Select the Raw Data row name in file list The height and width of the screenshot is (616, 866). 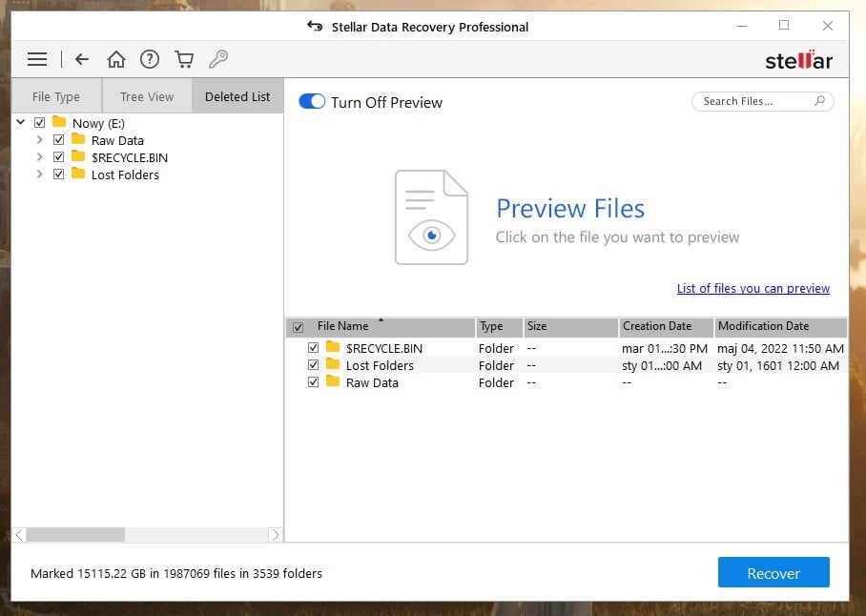coord(372,382)
